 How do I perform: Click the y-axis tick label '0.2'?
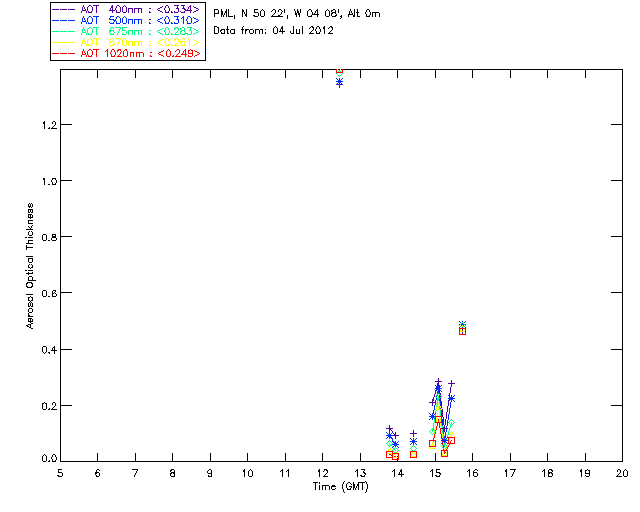[x=49, y=406]
